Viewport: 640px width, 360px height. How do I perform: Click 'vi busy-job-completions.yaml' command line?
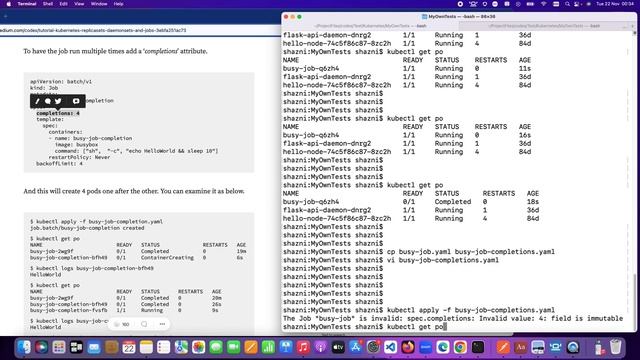pyautogui.click(x=391, y=260)
